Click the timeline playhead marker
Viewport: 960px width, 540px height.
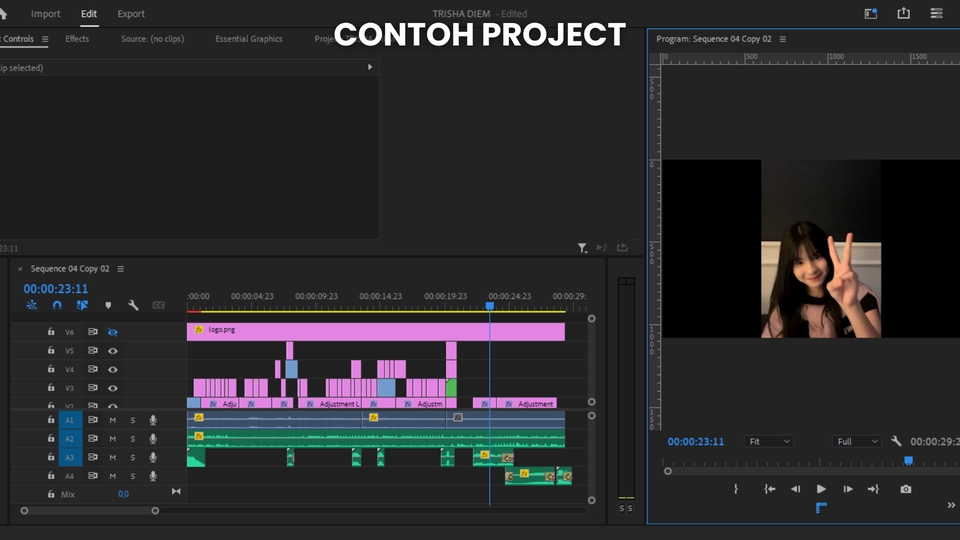[x=489, y=306]
